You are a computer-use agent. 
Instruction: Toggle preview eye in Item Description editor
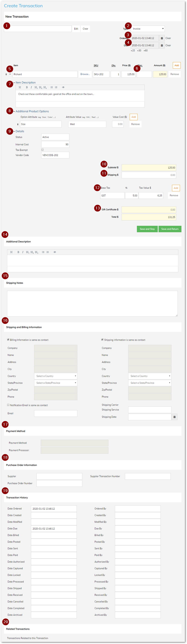[x=63, y=87]
